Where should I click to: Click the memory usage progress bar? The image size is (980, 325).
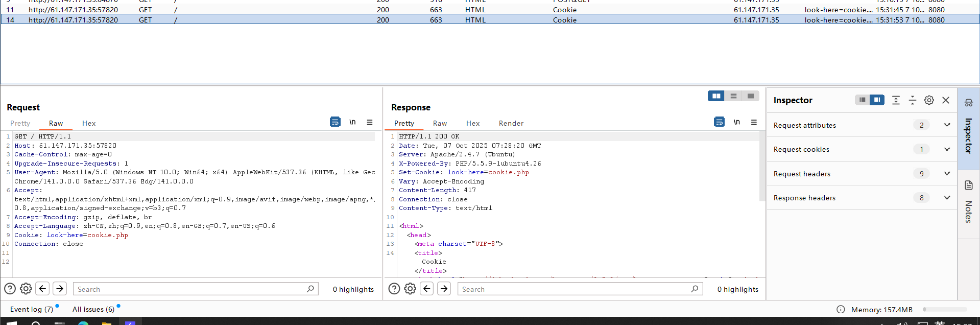pyautogui.click(x=944, y=310)
